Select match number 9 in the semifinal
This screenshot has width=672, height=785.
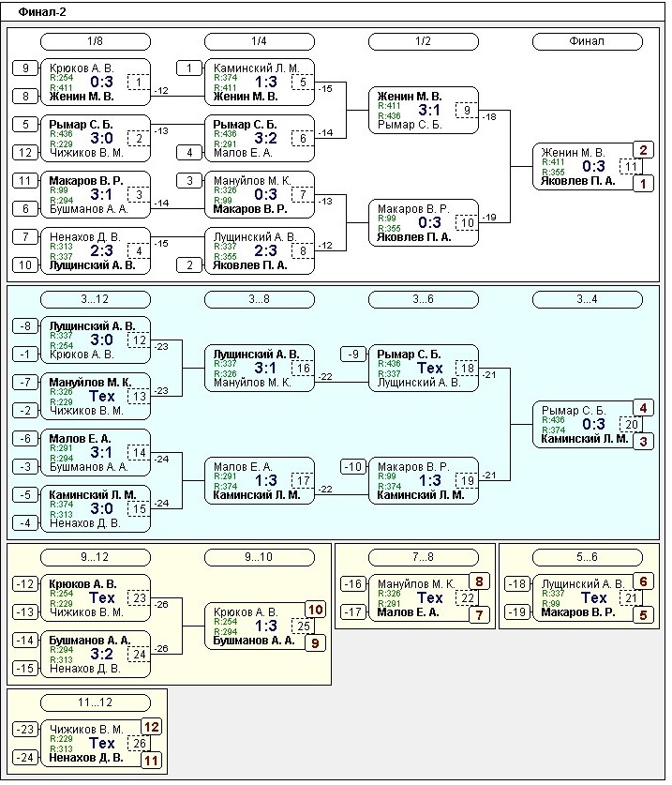tap(468, 111)
